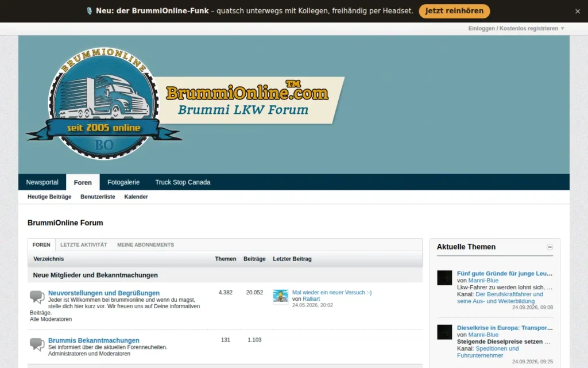Click the Neue Mitglieder und Bekanntmachungen category header

tap(95, 275)
